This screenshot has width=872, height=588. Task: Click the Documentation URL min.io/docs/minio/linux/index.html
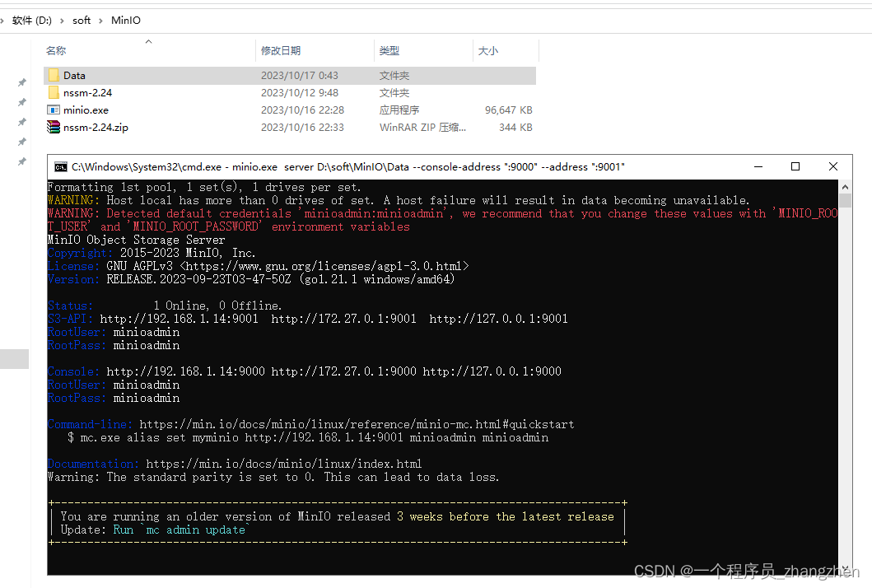click(x=283, y=464)
